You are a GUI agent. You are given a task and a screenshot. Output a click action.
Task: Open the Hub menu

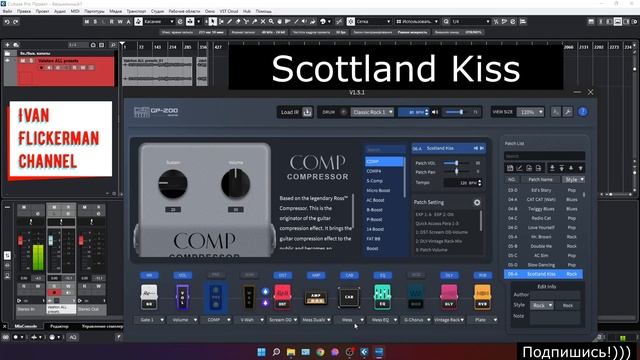pyautogui.click(x=247, y=11)
